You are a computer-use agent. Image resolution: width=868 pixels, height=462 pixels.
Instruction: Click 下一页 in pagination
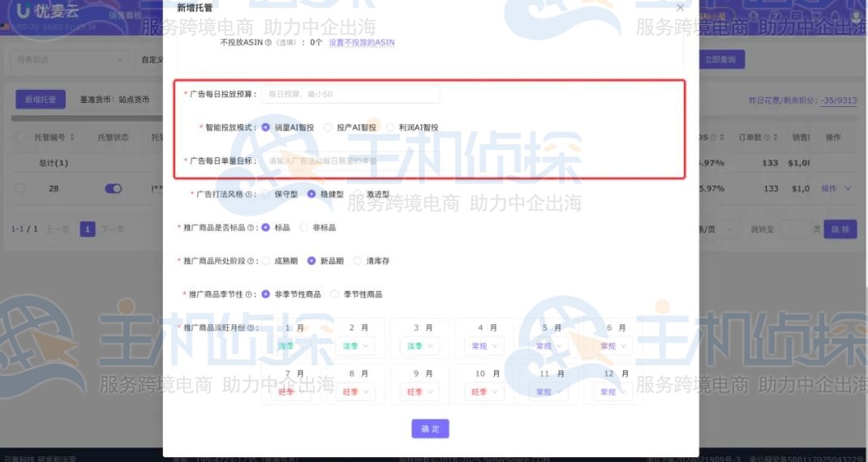point(113,229)
